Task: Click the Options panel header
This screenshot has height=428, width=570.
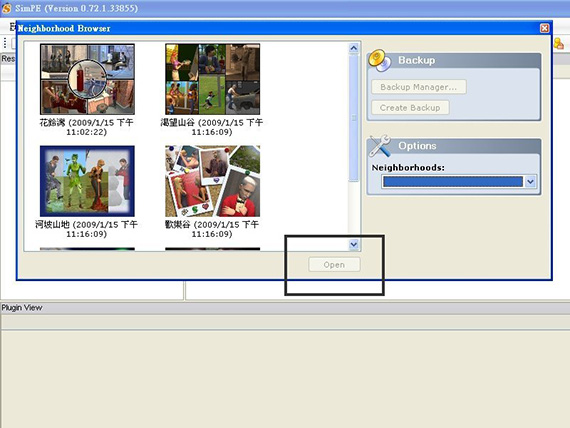Action: [x=454, y=146]
